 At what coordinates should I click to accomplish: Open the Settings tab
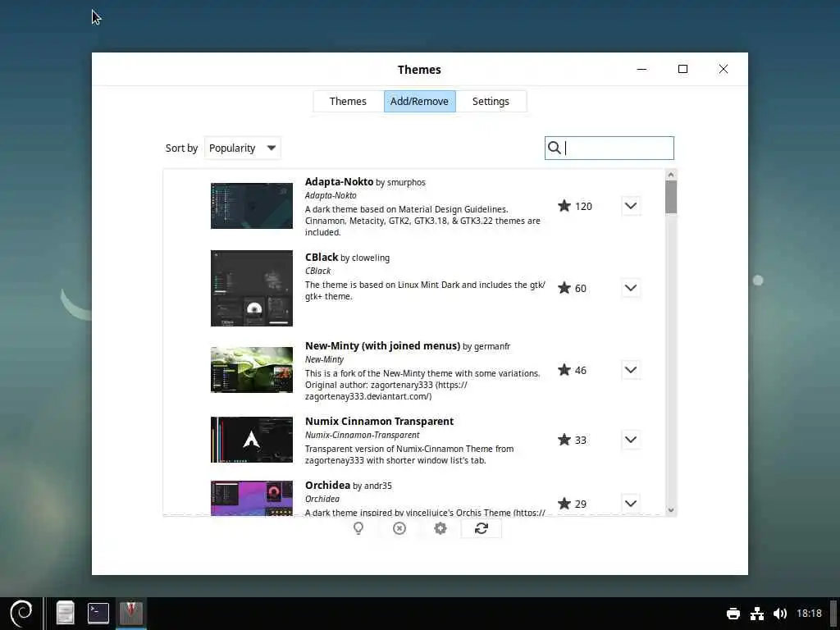click(x=491, y=101)
